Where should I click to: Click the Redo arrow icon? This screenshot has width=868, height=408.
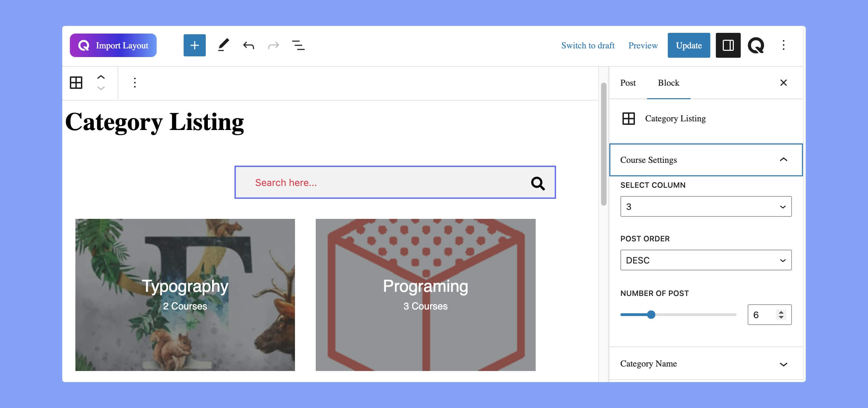point(273,45)
